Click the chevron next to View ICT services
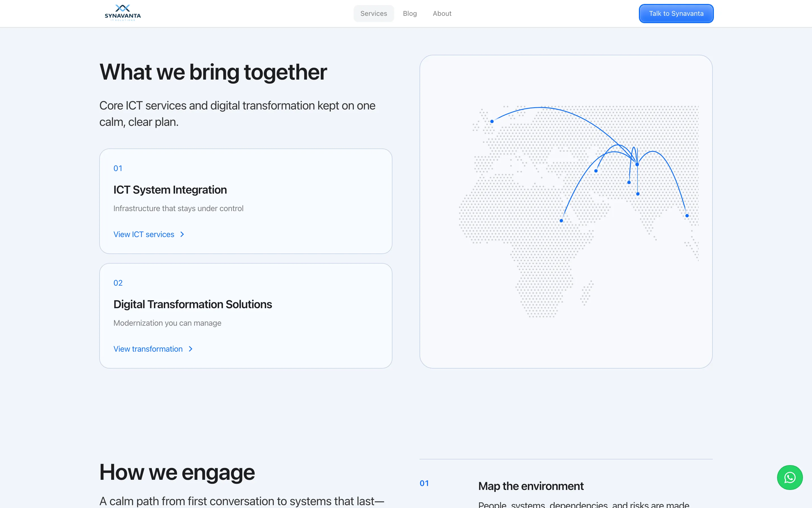Image resolution: width=812 pixels, height=508 pixels. (182, 234)
